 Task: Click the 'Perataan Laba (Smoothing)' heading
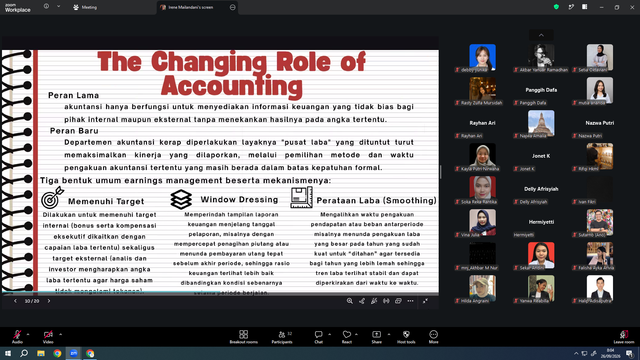coord(376,200)
